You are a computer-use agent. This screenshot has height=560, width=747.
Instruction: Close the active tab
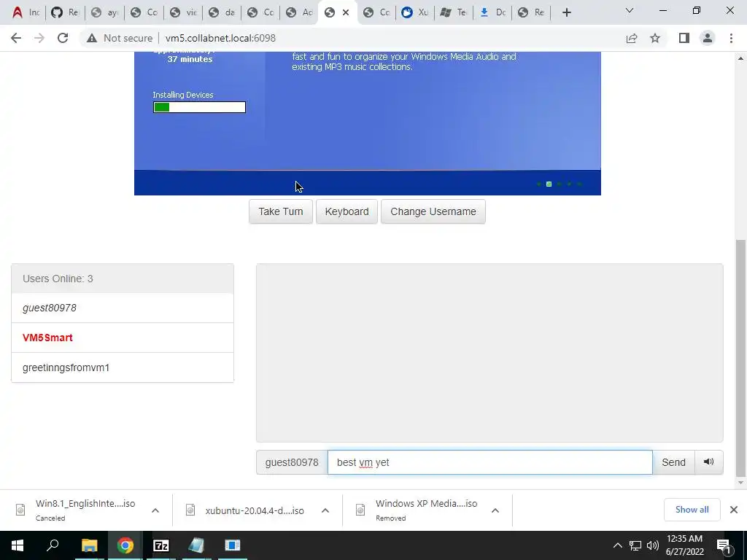(x=346, y=12)
